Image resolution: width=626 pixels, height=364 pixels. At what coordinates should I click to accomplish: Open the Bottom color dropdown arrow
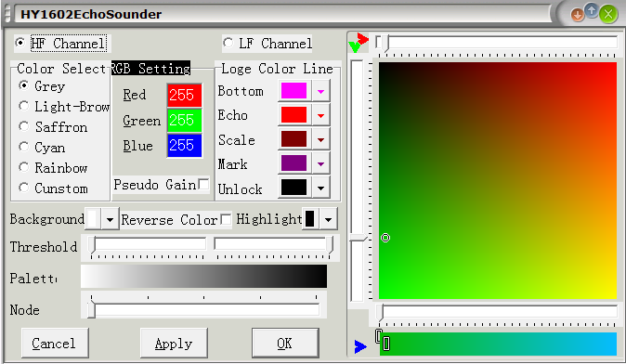(320, 91)
